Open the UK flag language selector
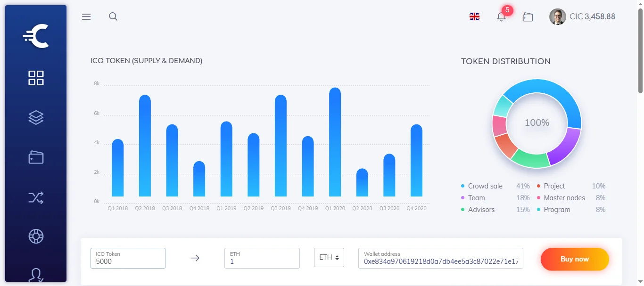Image resolution: width=644 pixels, height=286 pixels. (x=474, y=16)
